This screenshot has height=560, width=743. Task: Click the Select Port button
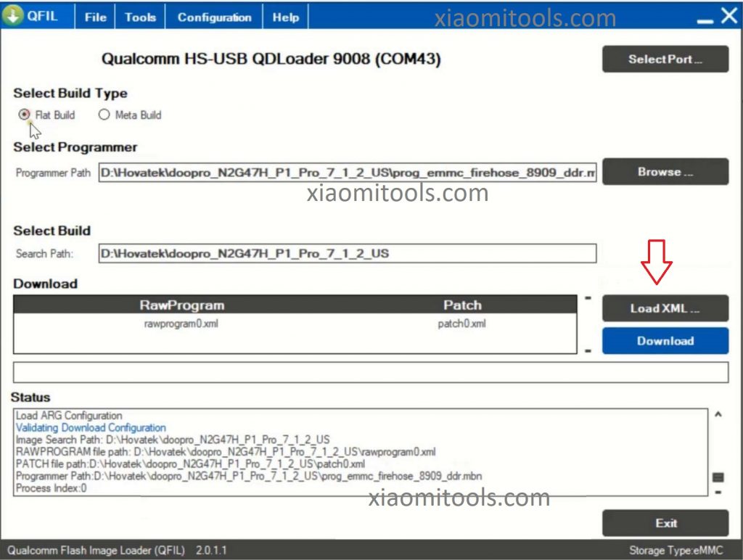tap(665, 59)
